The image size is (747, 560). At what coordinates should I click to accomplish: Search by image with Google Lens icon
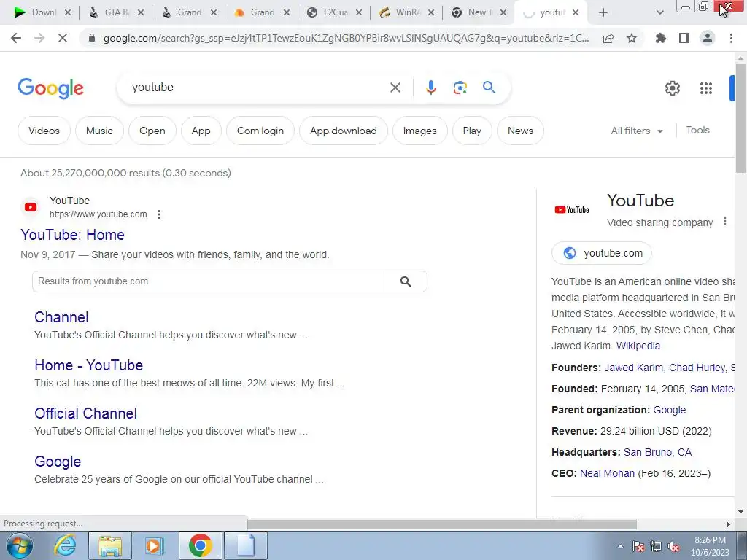click(460, 87)
